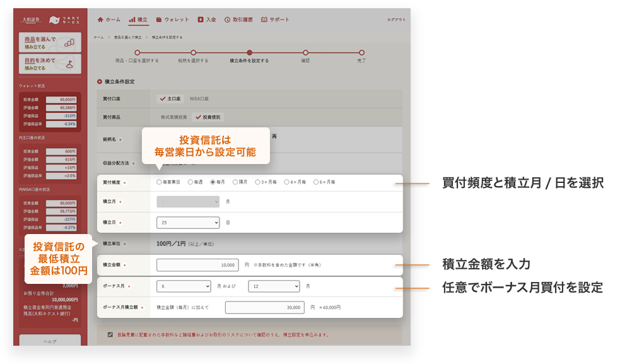
Task: Click the 積立条件設定 section bullet icon
Action: pyautogui.click(x=100, y=81)
